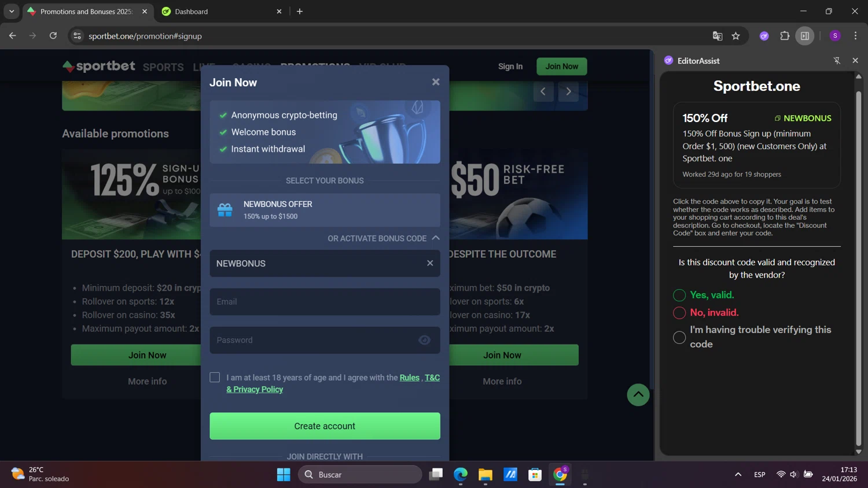Open More info for the 125% bonus
The image size is (868, 488).
click(148, 382)
